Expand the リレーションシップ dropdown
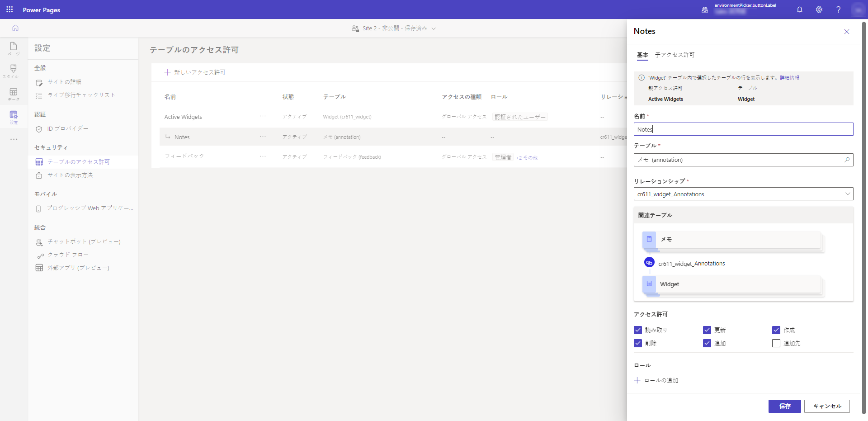 [x=743, y=194]
